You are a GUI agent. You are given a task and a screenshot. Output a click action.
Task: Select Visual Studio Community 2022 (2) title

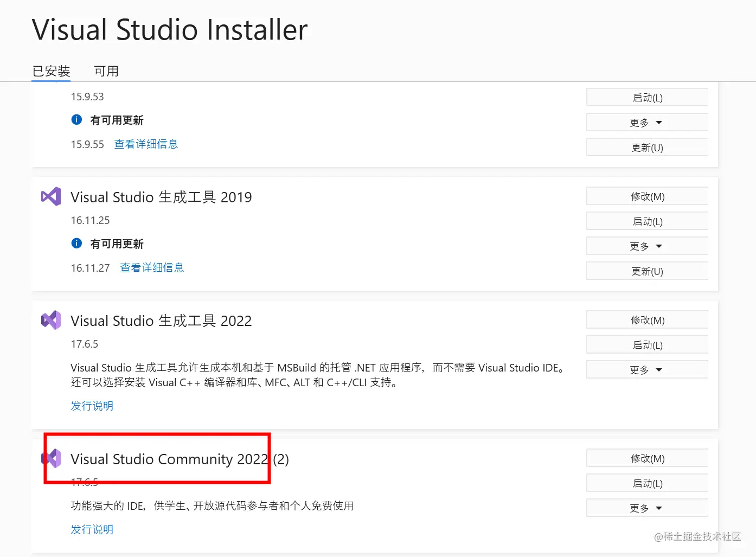click(180, 459)
